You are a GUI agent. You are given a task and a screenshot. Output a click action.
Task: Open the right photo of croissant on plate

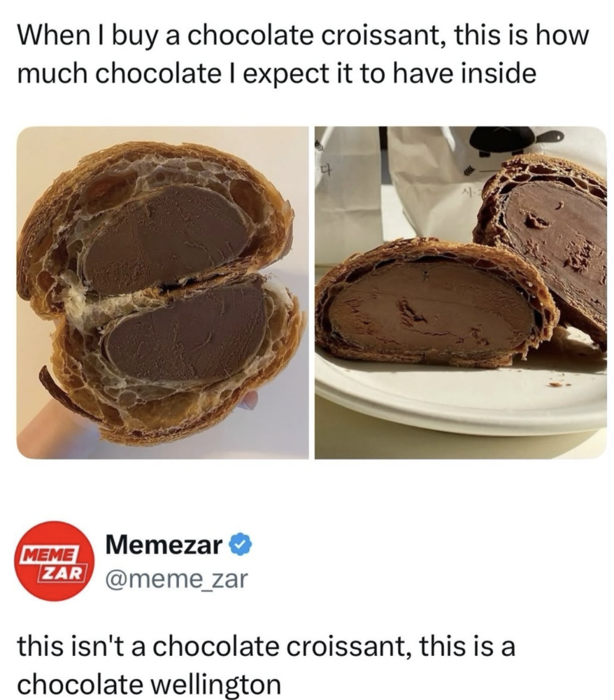(460, 292)
